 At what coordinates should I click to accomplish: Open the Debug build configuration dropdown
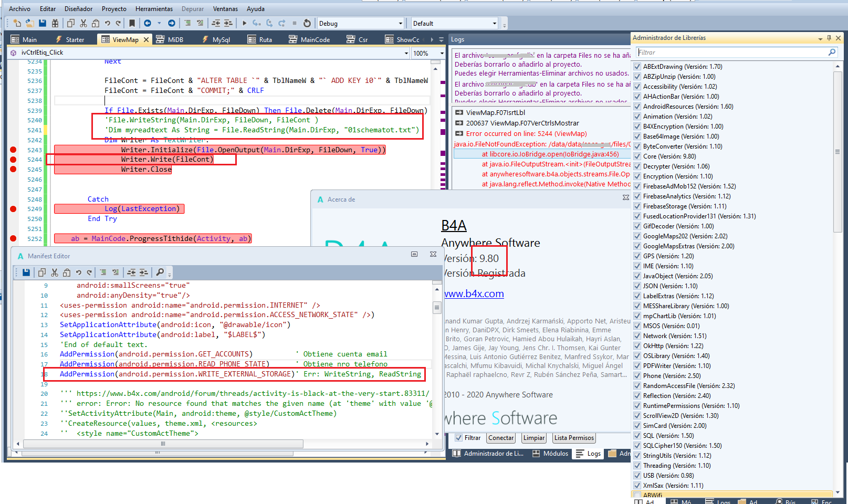click(400, 24)
